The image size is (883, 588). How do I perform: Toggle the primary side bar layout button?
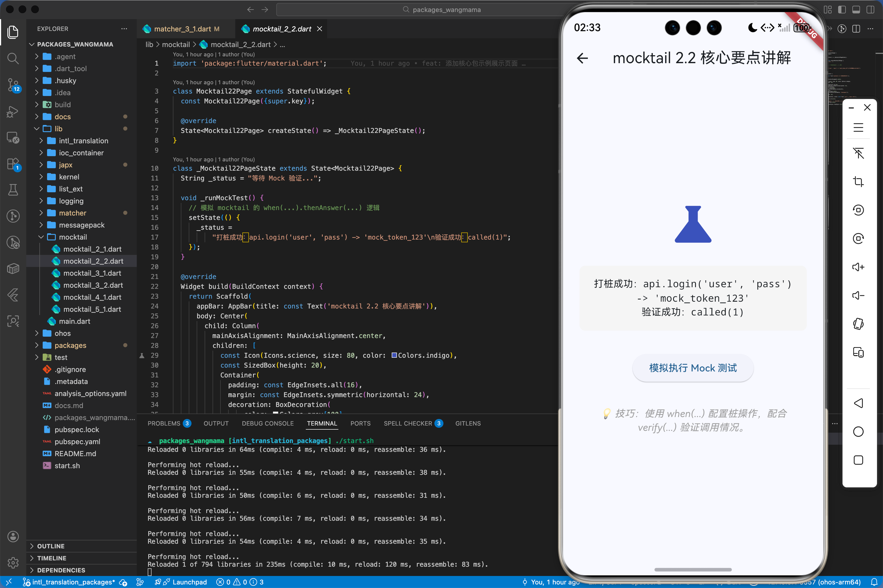pos(842,10)
